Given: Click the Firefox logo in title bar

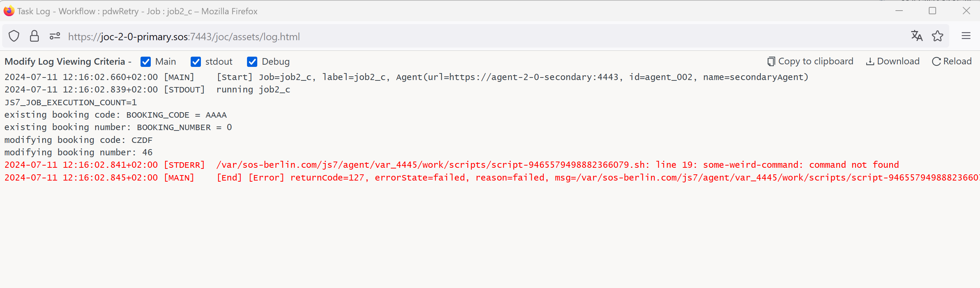Looking at the screenshot, I should click(x=9, y=11).
